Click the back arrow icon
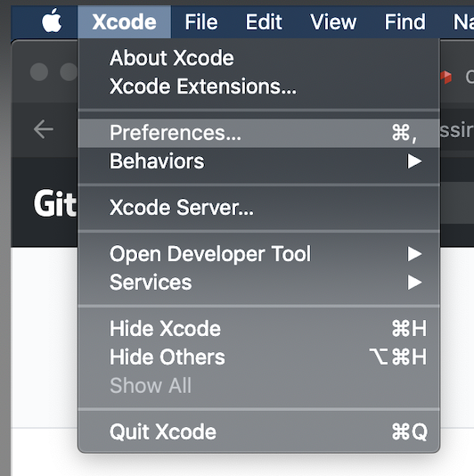 [x=44, y=129]
